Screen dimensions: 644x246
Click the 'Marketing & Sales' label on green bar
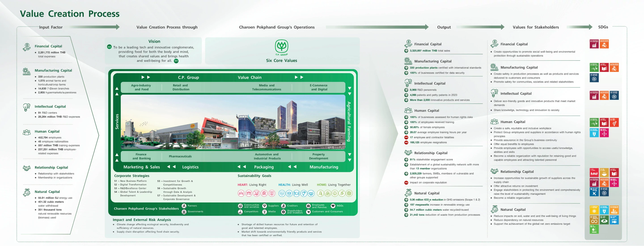click(142, 167)
